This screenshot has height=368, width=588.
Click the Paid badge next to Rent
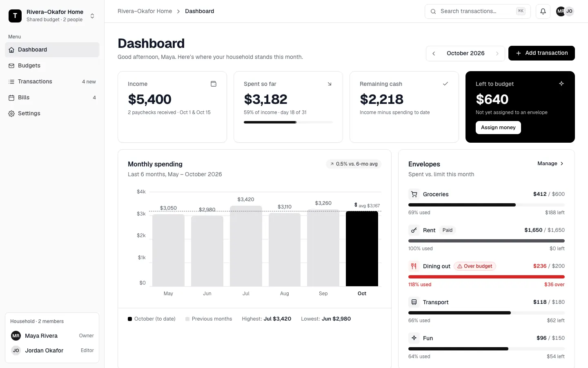pyautogui.click(x=448, y=230)
